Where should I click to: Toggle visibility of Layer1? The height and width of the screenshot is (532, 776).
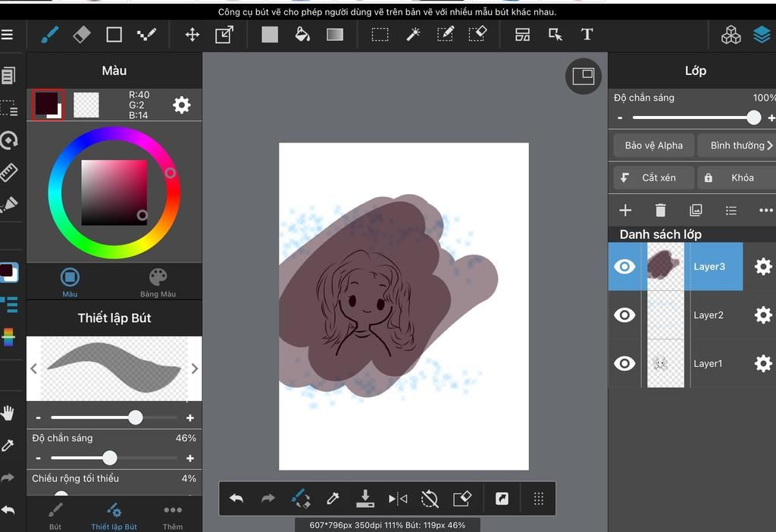point(624,363)
